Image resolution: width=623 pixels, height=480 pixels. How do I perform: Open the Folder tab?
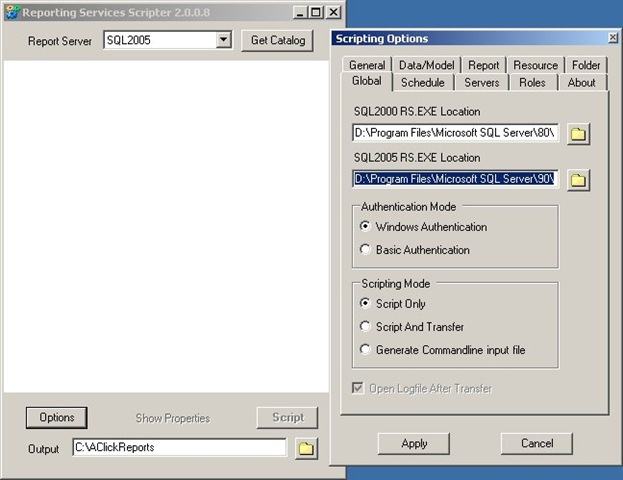586,65
